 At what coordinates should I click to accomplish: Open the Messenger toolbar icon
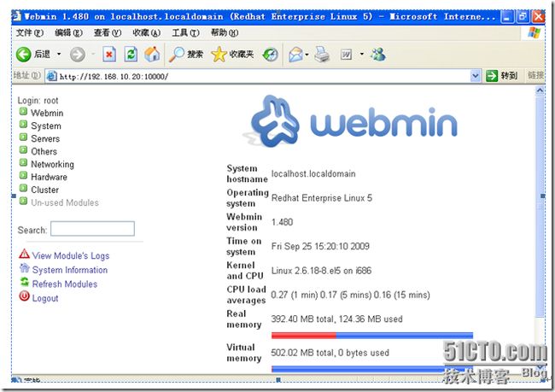point(378,54)
